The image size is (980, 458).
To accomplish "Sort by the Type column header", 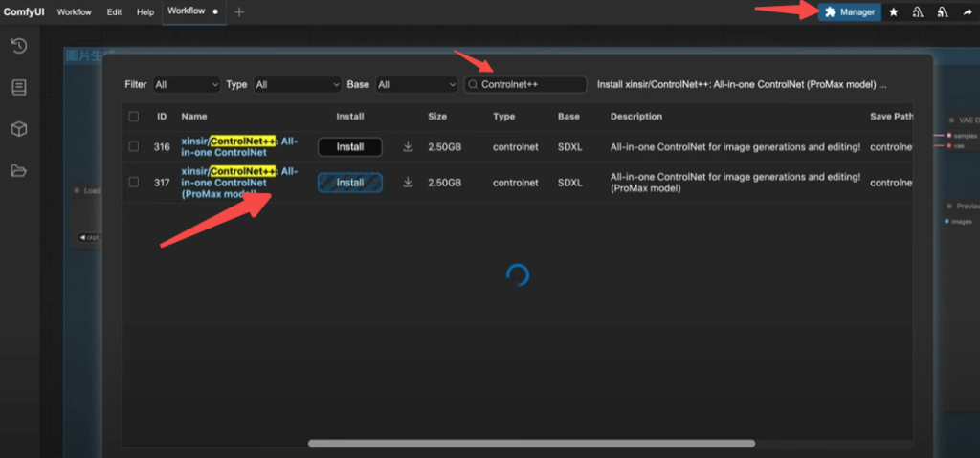I will 503,117.
